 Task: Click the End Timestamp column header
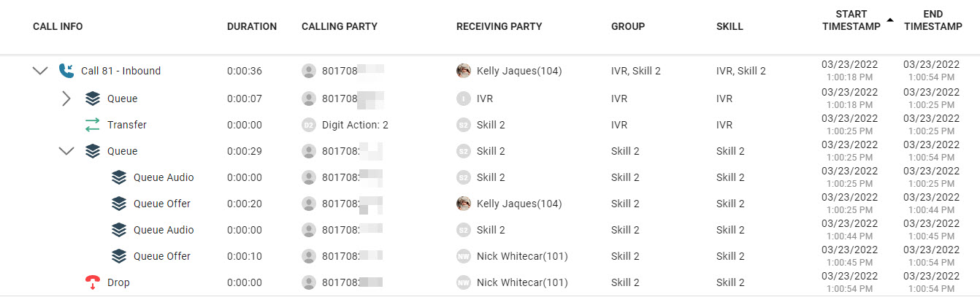point(933,20)
